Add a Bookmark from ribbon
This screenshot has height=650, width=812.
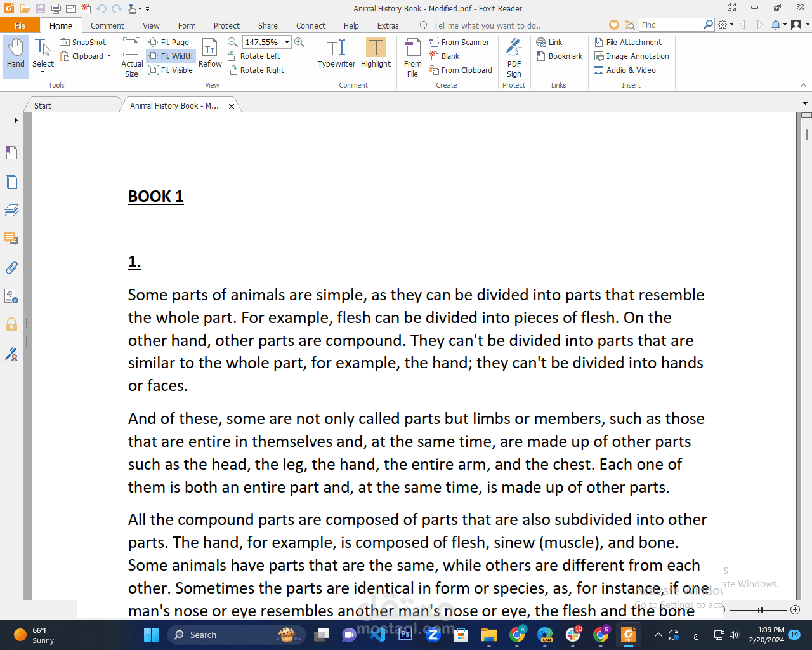560,56
